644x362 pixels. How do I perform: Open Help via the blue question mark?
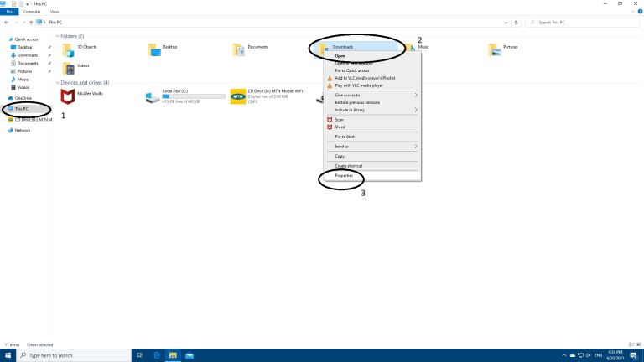(x=640, y=12)
